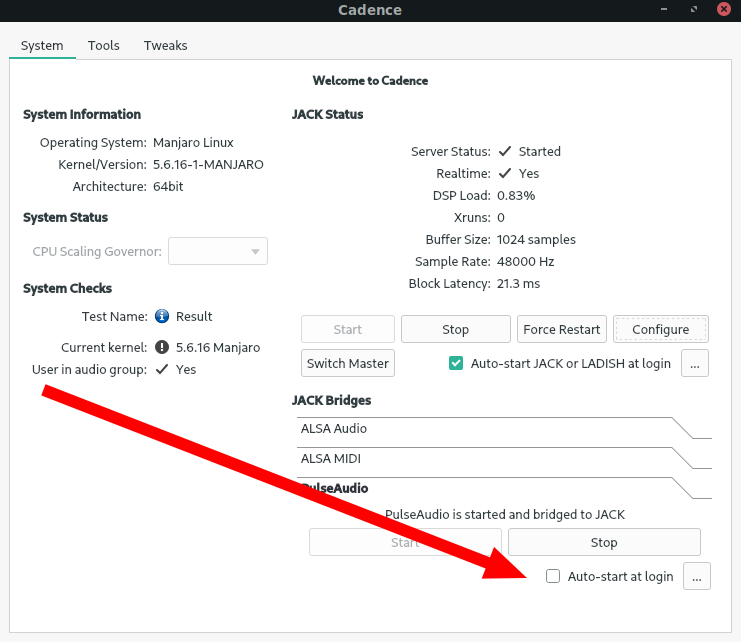741x642 pixels.
Task: Open options button beside PulseAudio auto-start
Action: point(697,576)
